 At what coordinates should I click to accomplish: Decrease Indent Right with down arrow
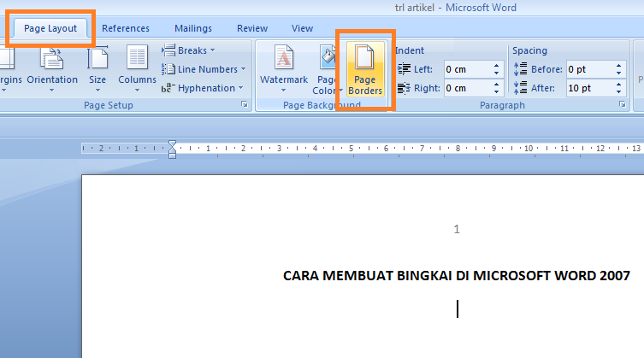pyautogui.click(x=497, y=92)
